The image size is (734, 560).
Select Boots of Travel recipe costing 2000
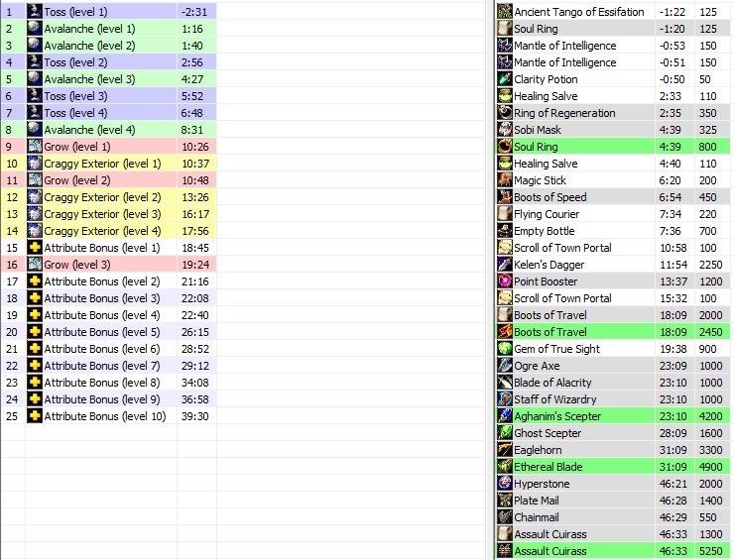[x=550, y=315]
